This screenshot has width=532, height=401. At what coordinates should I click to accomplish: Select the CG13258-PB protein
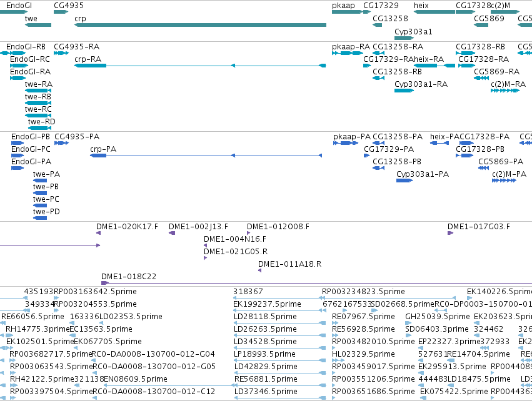tap(378, 168)
